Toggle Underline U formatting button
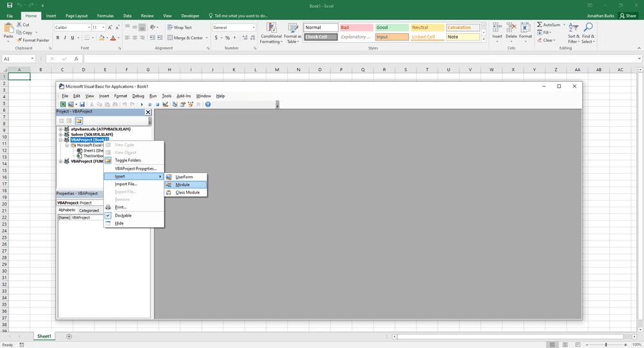This screenshot has width=644, height=348. pos(72,38)
